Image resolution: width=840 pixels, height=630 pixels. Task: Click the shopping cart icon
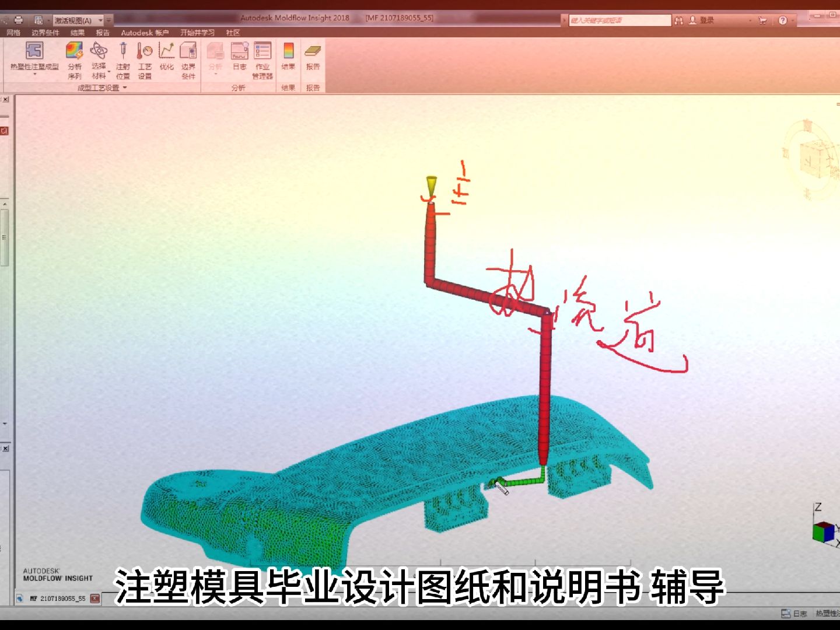click(762, 20)
